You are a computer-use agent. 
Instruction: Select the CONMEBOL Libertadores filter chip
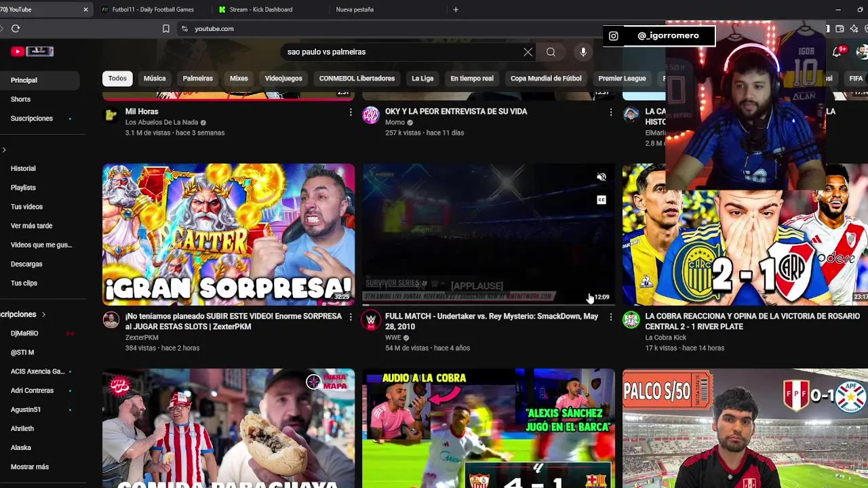point(357,79)
